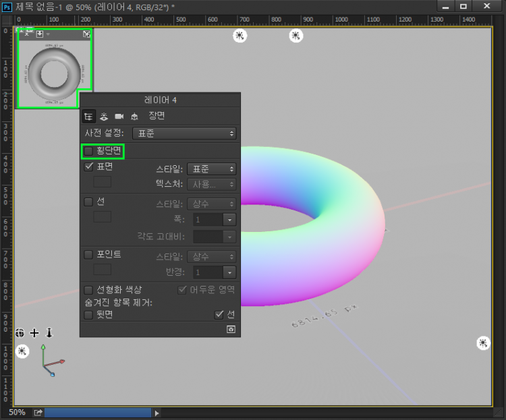Select the orbit 3D camera icon

pos(21,333)
